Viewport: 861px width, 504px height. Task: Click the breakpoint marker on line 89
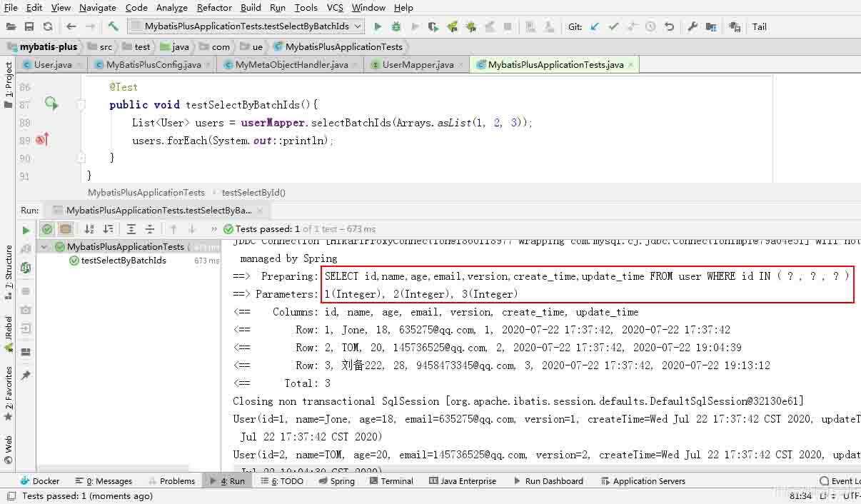(x=42, y=140)
